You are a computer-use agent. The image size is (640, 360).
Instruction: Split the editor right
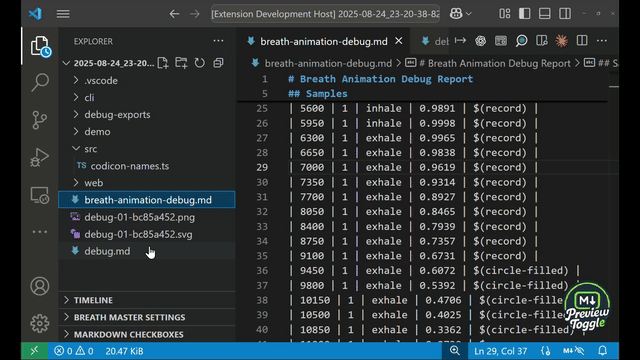(582, 40)
